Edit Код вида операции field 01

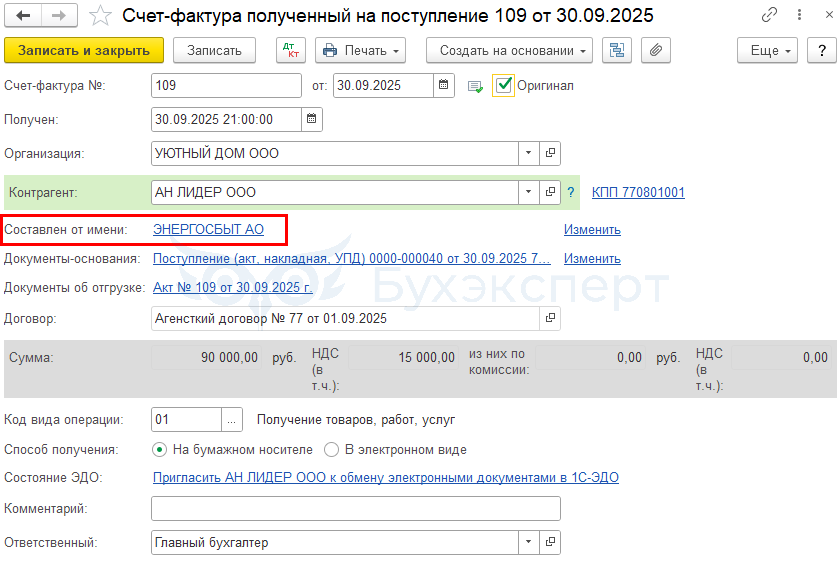pyautogui.click(x=186, y=420)
